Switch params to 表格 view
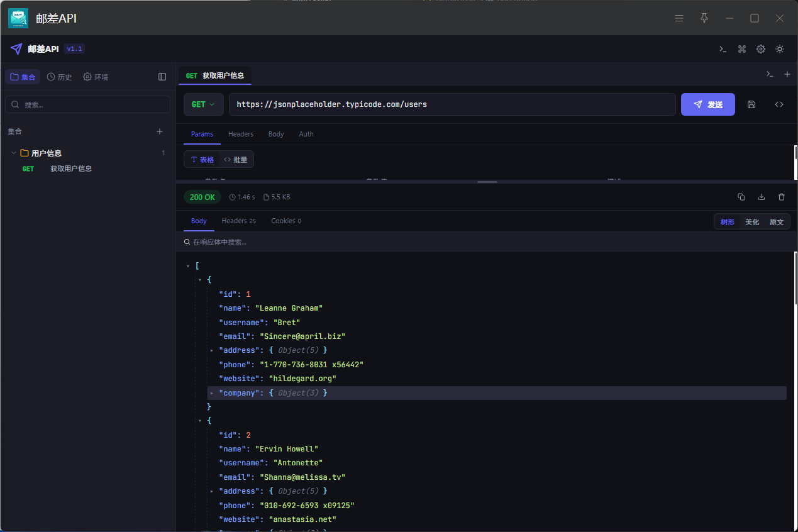Viewport: 798px width, 532px height. click(x=202, y=160)
